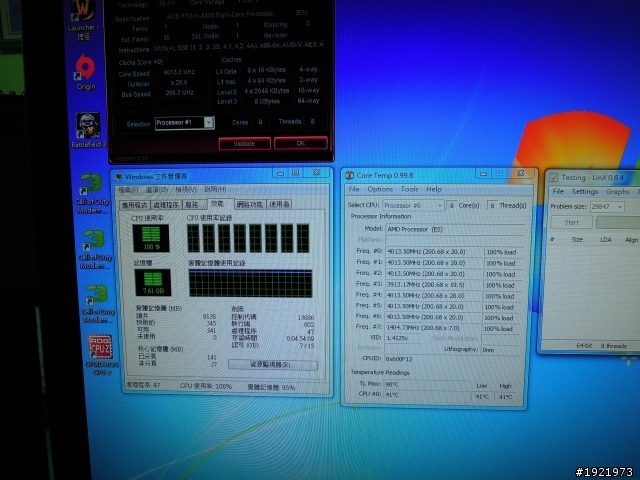Click the Bus Speed 200.7 MHz value in CPU-Z

(179, 93)
